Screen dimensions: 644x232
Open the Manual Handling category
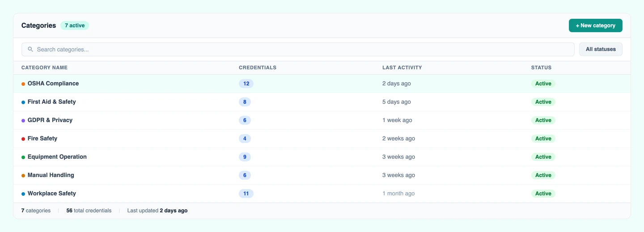click(x=51, y=175)
